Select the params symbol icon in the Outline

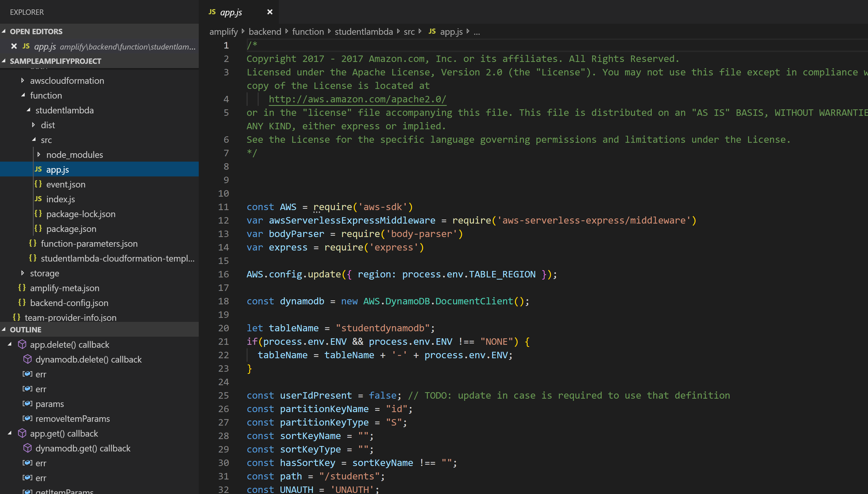tap(28, 404)
